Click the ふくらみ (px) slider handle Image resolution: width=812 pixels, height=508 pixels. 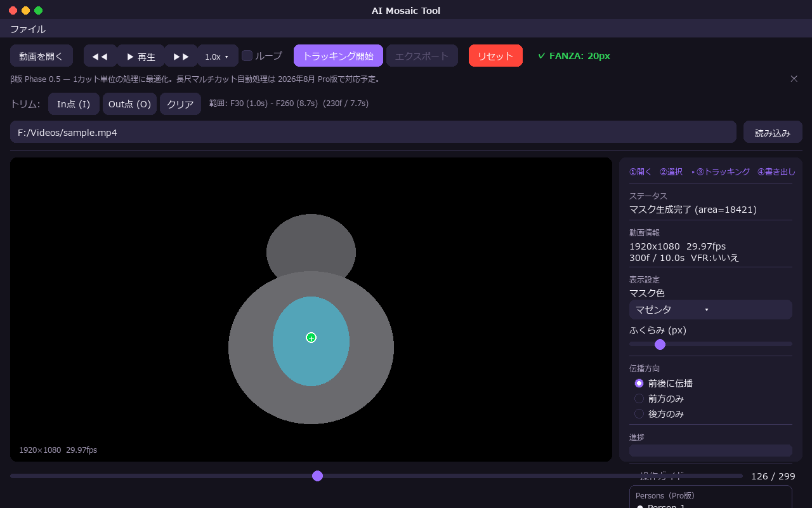[x=660, y=344]
